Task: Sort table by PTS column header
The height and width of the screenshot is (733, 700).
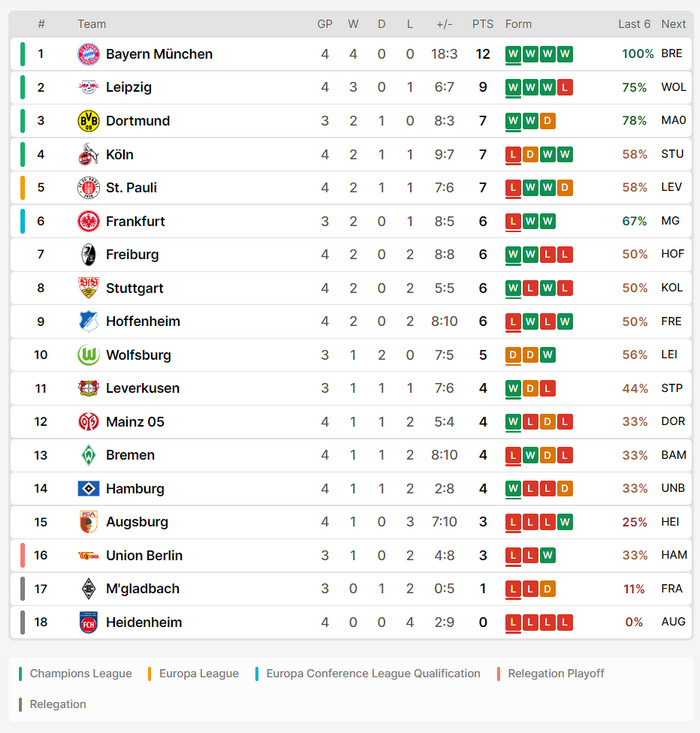Action: (483, 24)
